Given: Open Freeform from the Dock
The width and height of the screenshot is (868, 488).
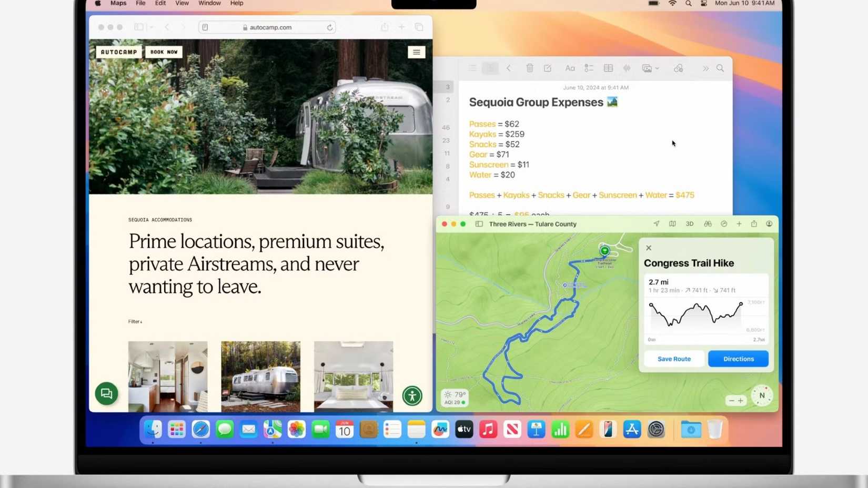Looking at the screenshot, I should click(440, 430).
